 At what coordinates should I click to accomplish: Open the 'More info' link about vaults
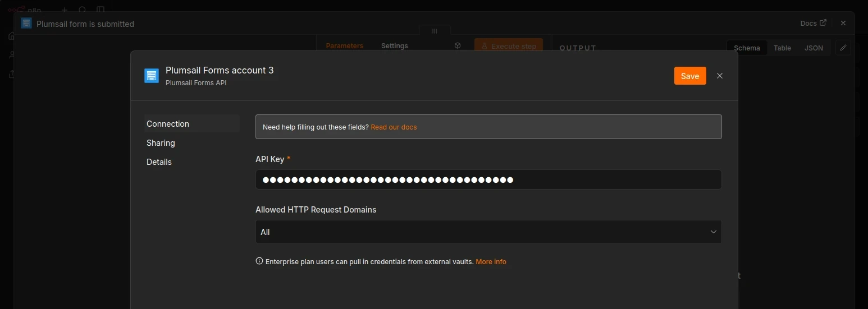tap(491, 262)
